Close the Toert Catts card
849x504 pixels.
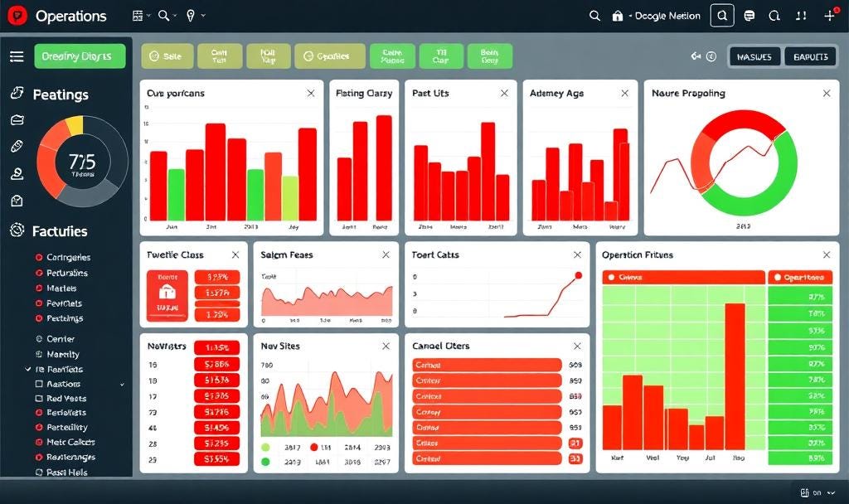coord(577,254)
